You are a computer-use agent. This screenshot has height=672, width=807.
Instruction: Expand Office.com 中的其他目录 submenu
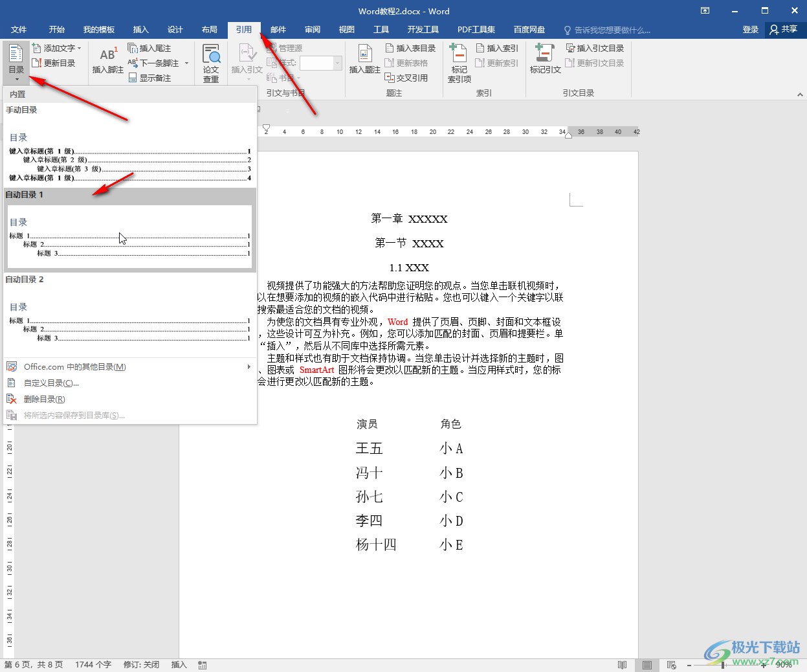coord(249,366)
